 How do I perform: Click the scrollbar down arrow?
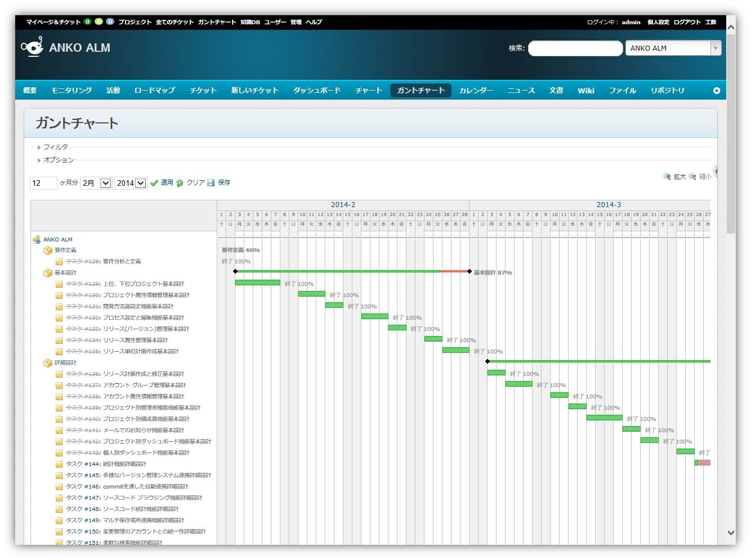[731, 532]
